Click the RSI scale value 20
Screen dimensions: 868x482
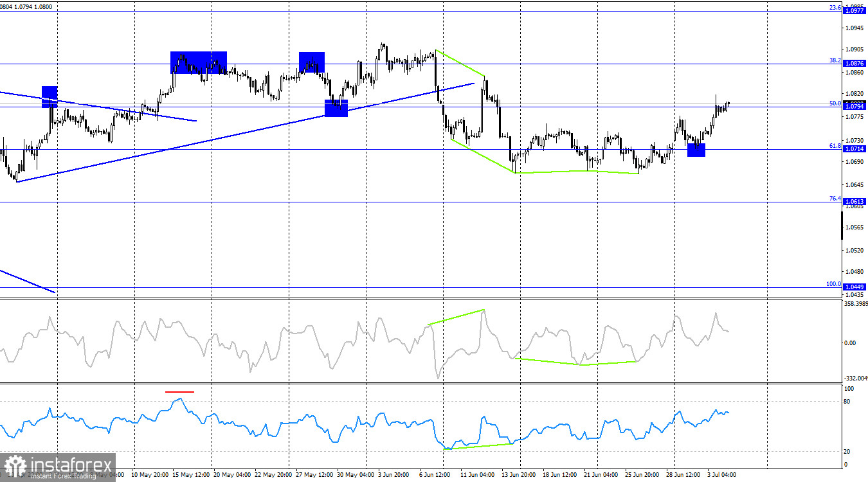848,452
